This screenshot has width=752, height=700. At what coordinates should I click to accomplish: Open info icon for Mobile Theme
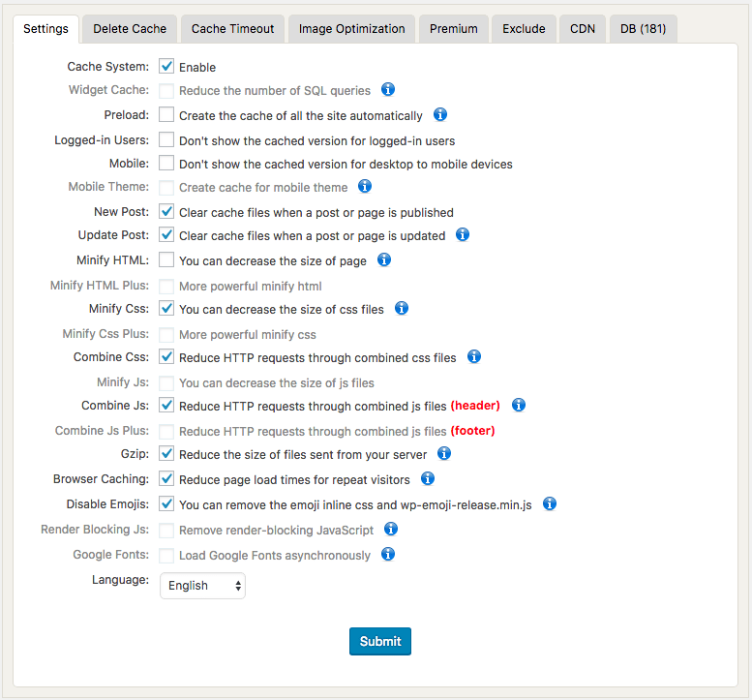pyautogui.click(x=365, y=186)
